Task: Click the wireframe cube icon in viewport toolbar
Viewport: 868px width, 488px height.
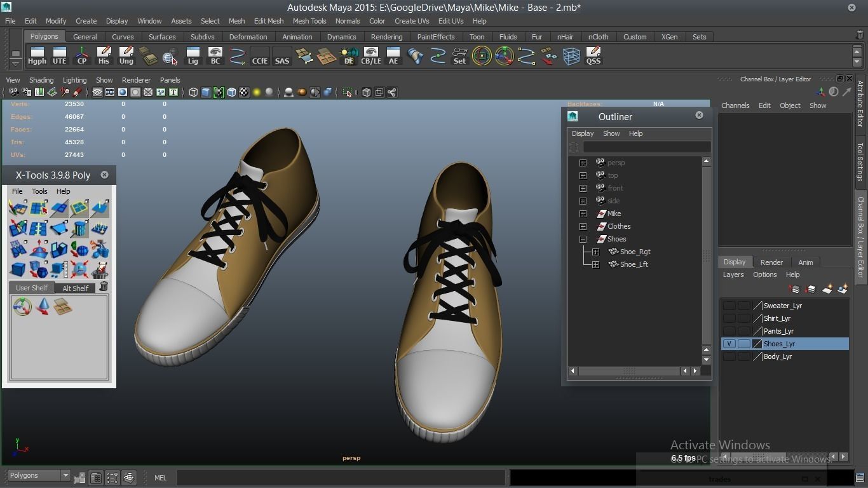Action: (x=193, y=93)
